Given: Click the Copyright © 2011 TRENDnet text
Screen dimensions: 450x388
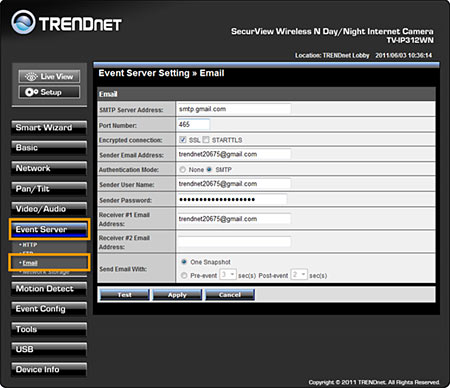Looking at the screenshot, I should coord(374,382).
